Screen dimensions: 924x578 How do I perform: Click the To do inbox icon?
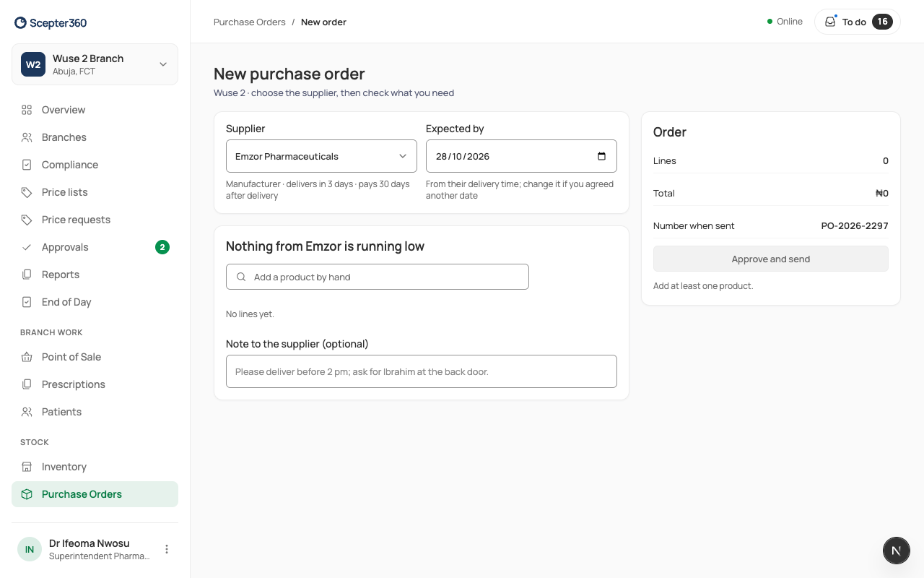pyautogui.click(x=830, y=22)
